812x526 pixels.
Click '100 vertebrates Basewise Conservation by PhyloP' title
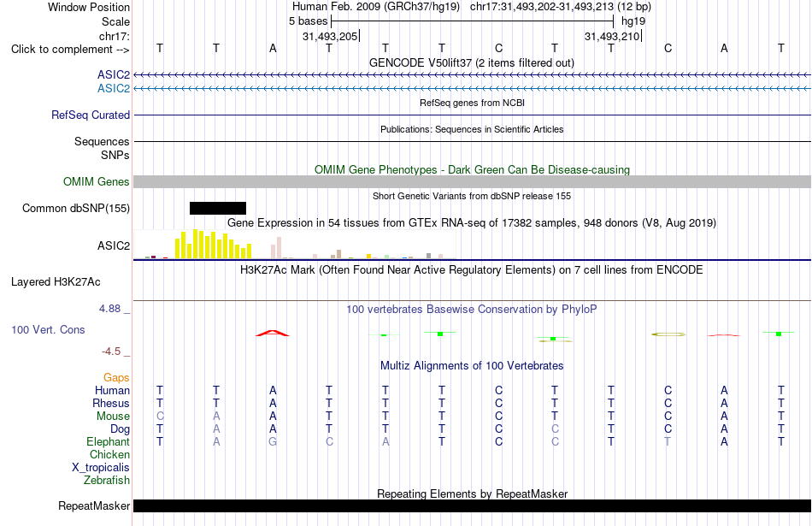[471, 310]
